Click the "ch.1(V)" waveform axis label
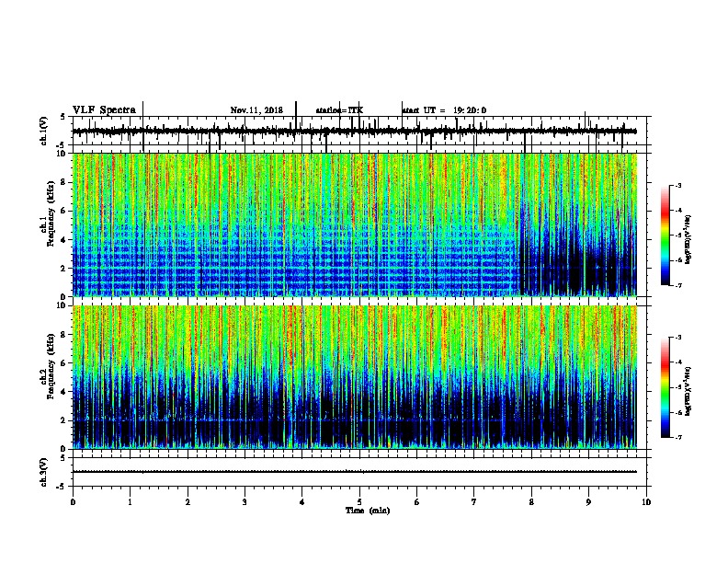The height and width of the screenshot is (563, 728). 44,131
